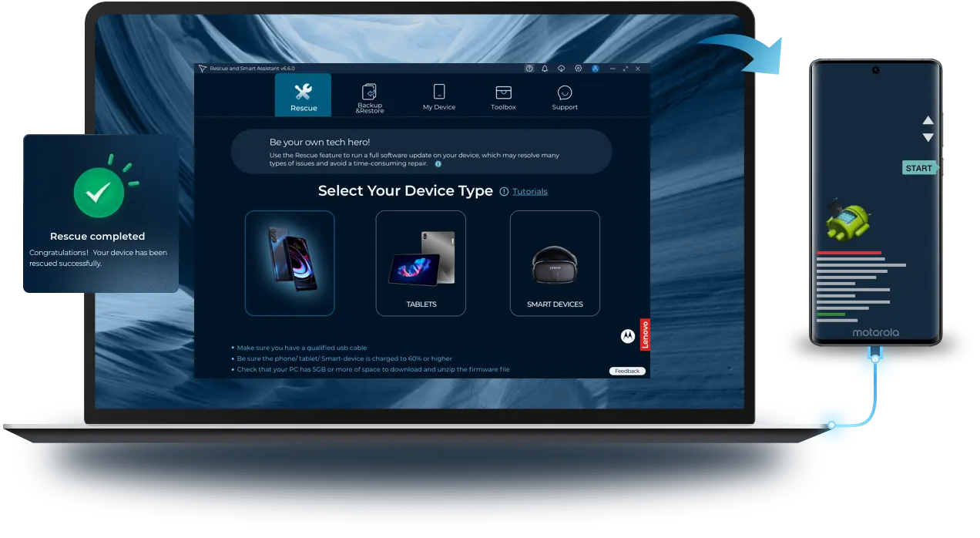Select the phone device type card
This screenshot has width=980, height=538.
point(290,263)
